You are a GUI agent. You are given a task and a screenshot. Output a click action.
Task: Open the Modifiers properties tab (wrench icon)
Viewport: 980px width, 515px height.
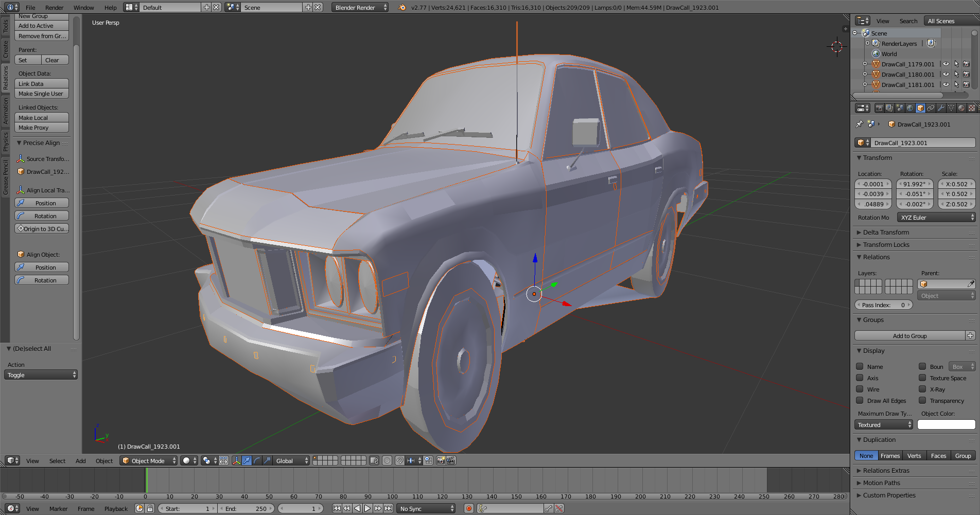click(x=941, y=108)
